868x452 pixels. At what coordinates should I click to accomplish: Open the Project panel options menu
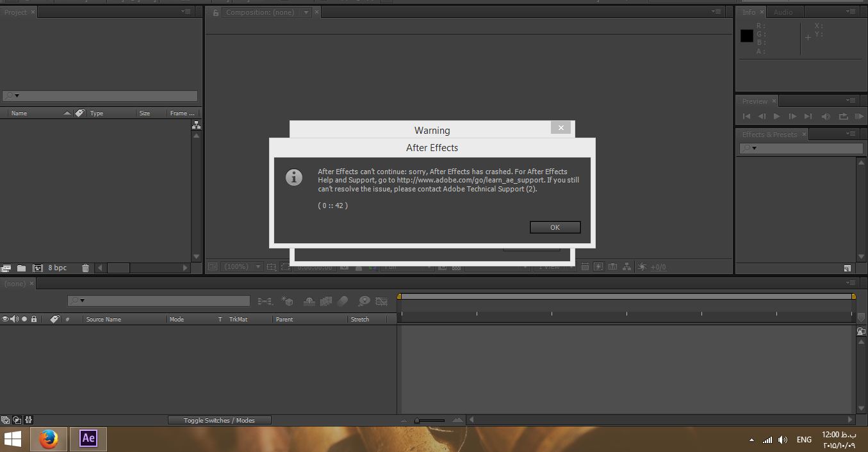(186, 12)
